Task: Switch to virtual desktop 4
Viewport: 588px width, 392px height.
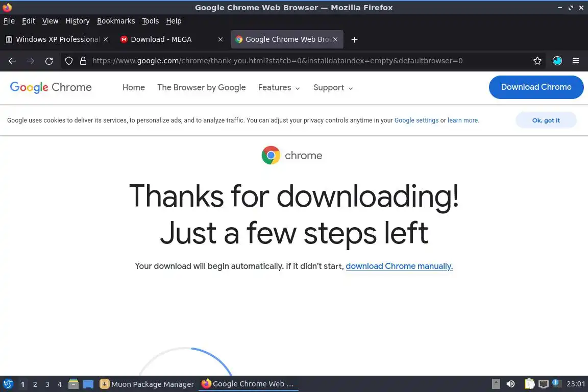Action: pos(60,384)
